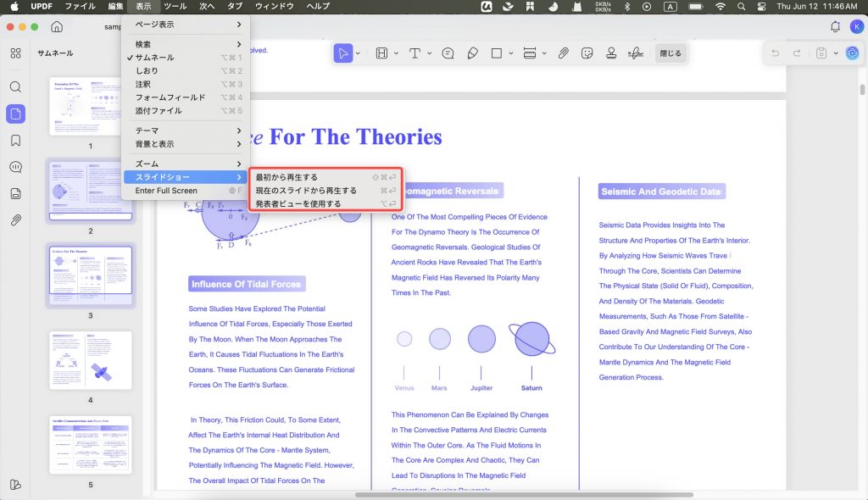The width and height of the screenshot is (868, 500).
Task: Click the vertical scrollbar thumb on the right
Action: point(862,90)
